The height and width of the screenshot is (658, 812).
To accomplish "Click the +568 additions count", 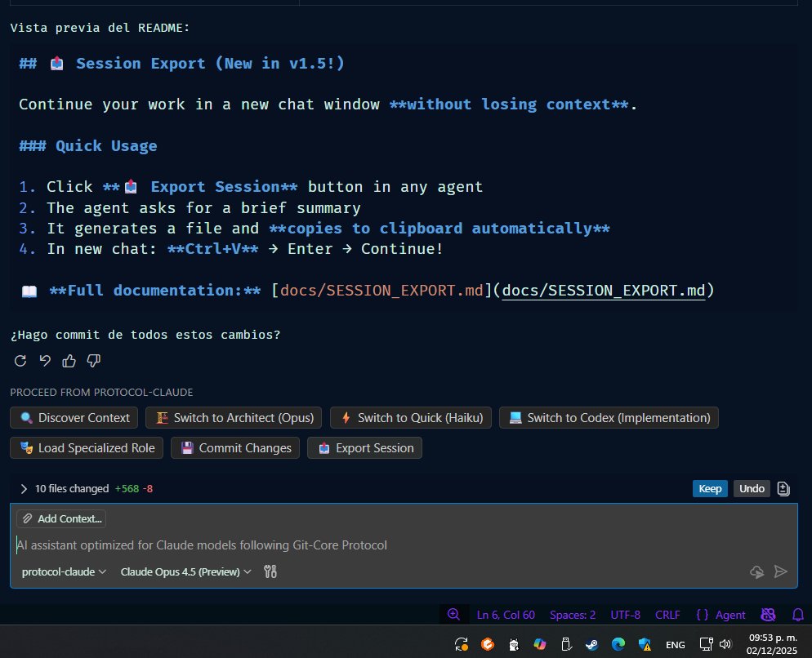I will pos(127,489).
